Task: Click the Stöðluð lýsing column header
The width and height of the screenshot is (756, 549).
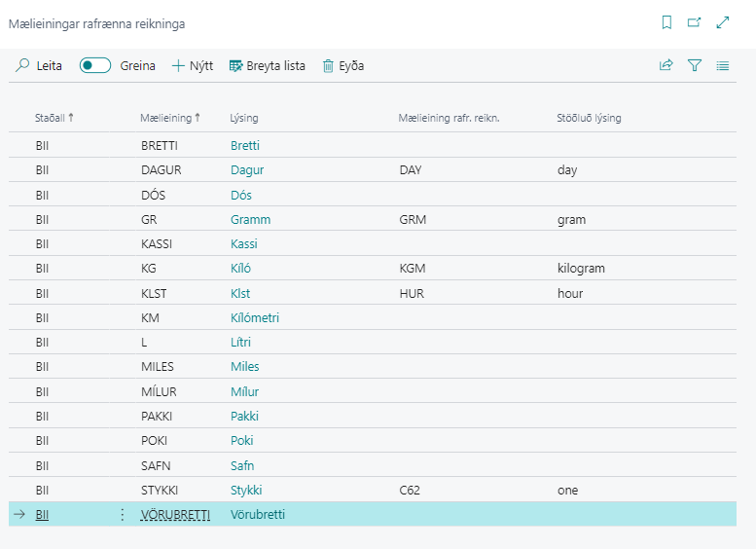Action: [589, 118]
